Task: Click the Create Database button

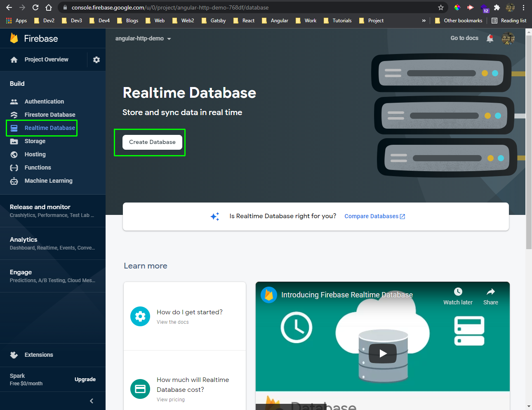Action: 152,142
